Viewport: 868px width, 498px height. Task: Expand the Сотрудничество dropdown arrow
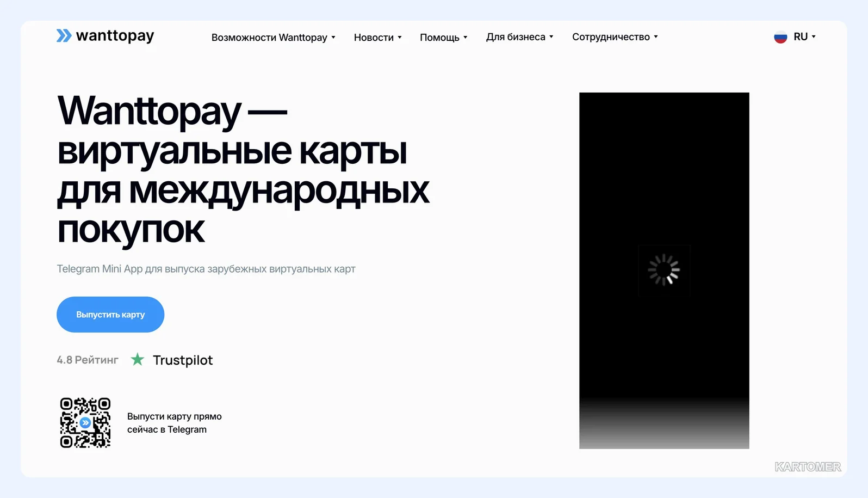(x=656, y=37)
